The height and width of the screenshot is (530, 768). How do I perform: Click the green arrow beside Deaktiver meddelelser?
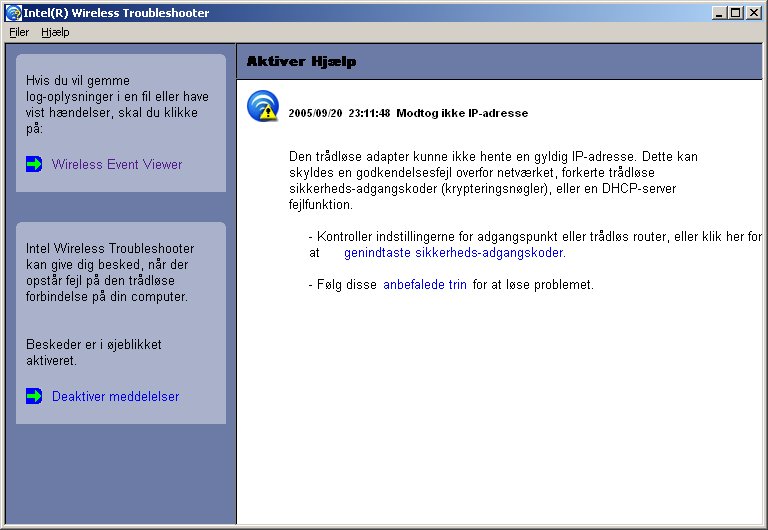34,396
